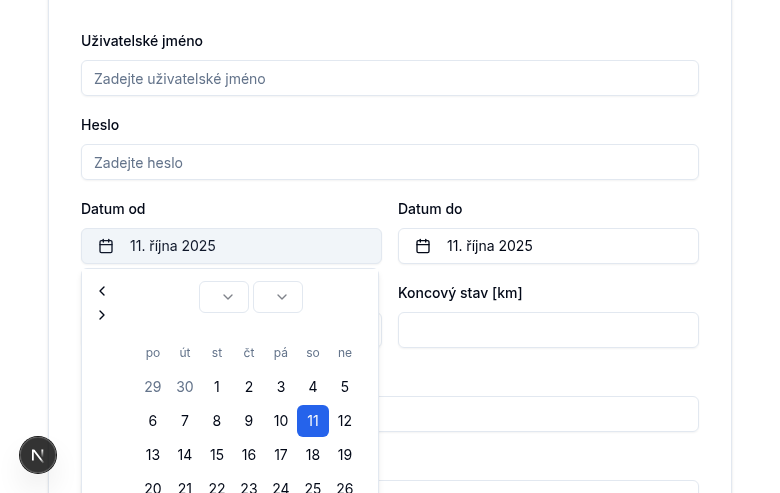This screenshot has width=780, height=493.
Task: Open the month dropdown in calendar
Action: click(224, 297)
